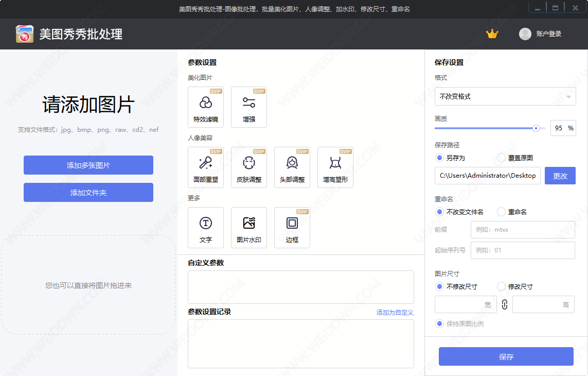Click the user avatar icon

pyautogui.click(x=525, y=34)
